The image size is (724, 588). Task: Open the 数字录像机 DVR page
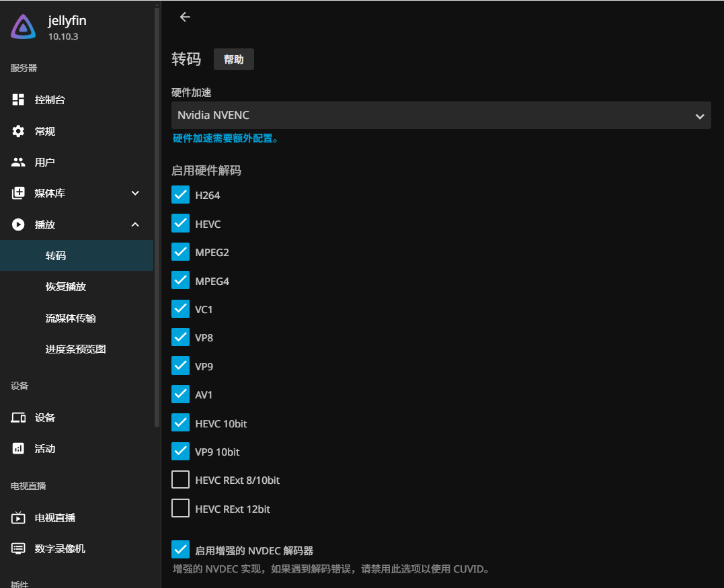point(77,549)
